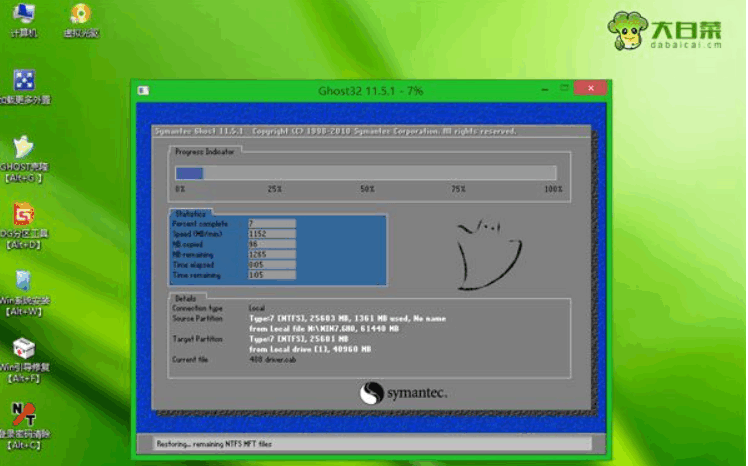Screen dimensions: 748x466
Task: Click the ghost mascot drawing
Action: pyautogui.click(x=489, y=255)
